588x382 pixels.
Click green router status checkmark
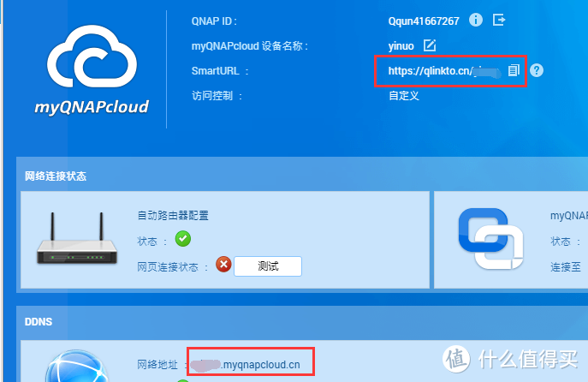183,239
